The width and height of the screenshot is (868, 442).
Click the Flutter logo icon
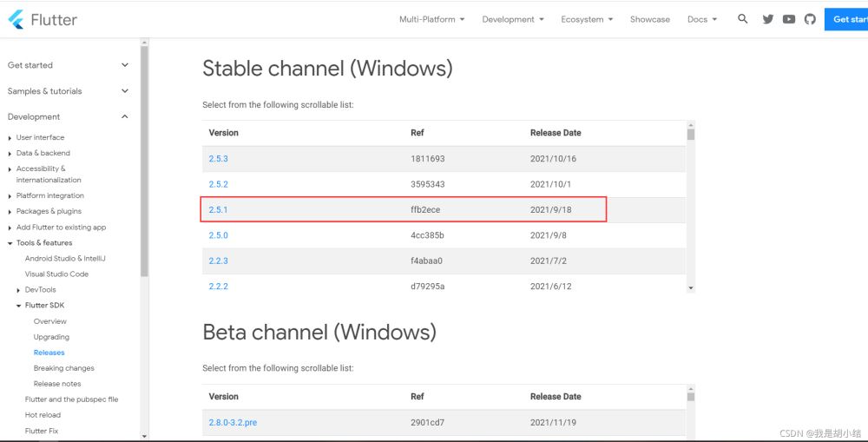[16, 19]
